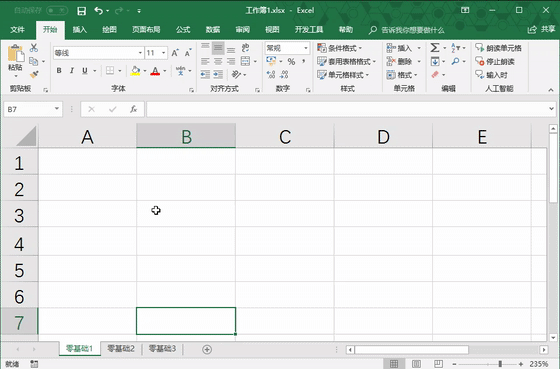Click the Paste clipboard icon
560x369 pixels.
16,54
